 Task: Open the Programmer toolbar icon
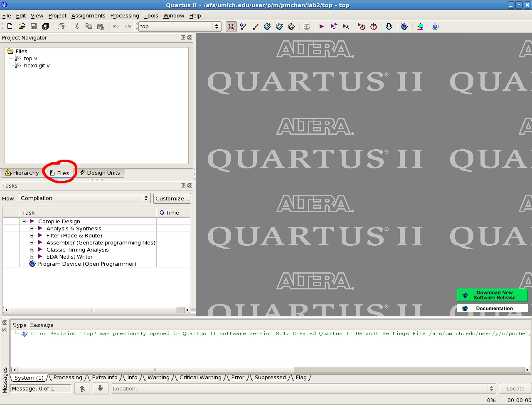(404, 27)
